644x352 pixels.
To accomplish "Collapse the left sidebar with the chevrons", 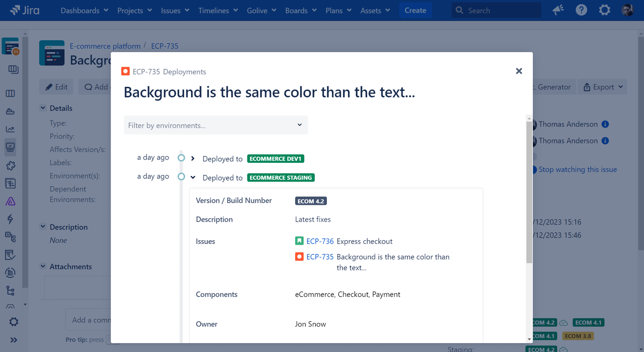I will point(14,340).
